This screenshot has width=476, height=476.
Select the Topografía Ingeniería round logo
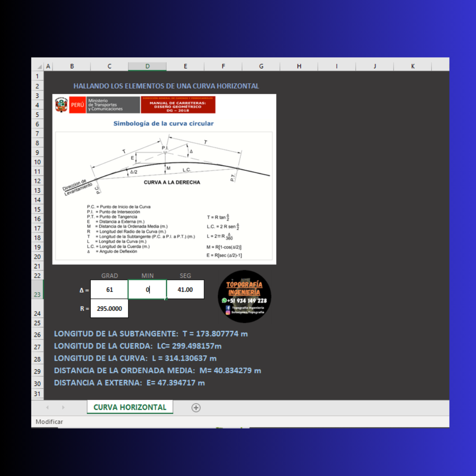coord(245,296)
